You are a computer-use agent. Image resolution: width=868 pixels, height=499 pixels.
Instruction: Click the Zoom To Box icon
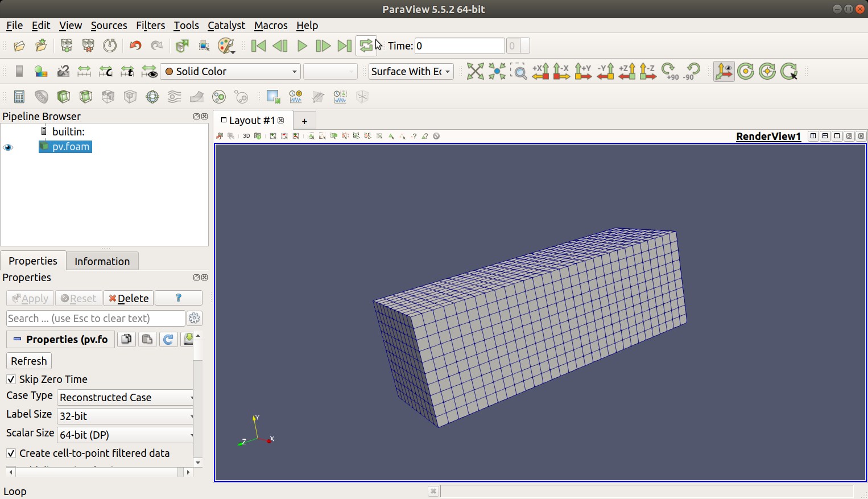pyautogui.click(x=519, y=71)
